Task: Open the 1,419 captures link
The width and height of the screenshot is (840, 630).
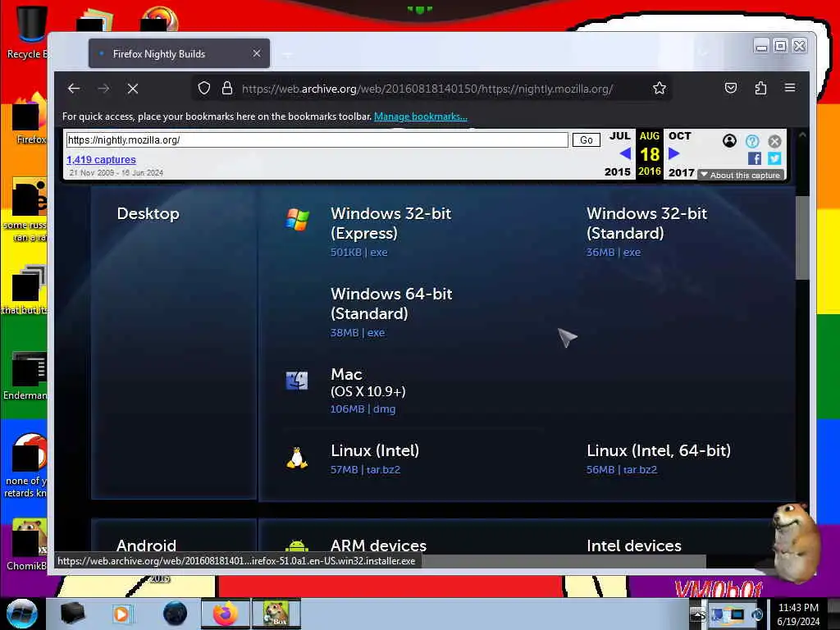Action: click(x=101, y=160)
